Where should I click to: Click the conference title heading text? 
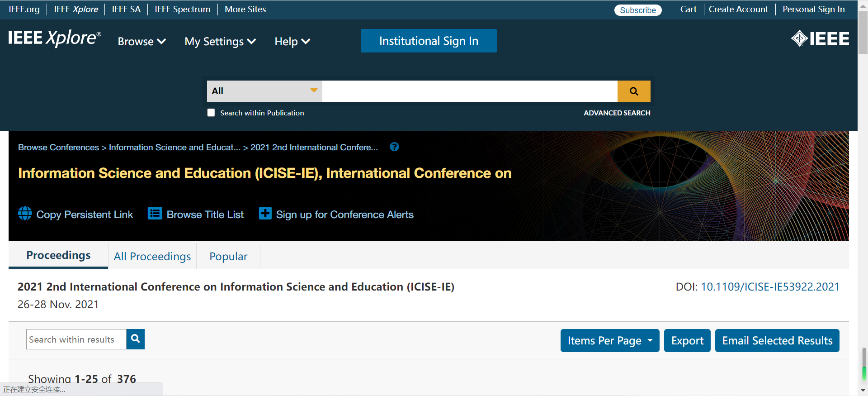(x=265, y=173)
